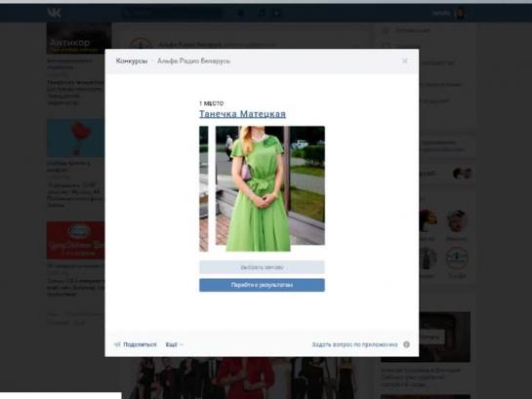Click the blue Перейти к результатам button
This screenshot has height=399, width=532.
click(x=262, y=285)
